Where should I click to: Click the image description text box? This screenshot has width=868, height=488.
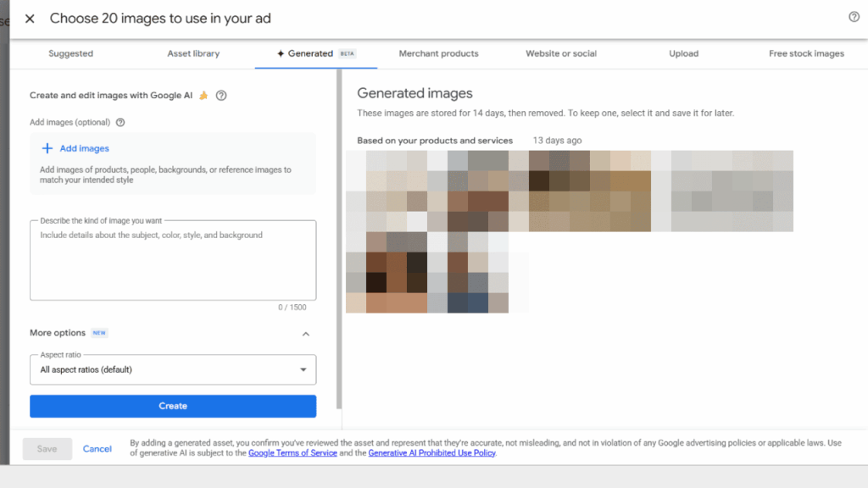tap(173, 258)
